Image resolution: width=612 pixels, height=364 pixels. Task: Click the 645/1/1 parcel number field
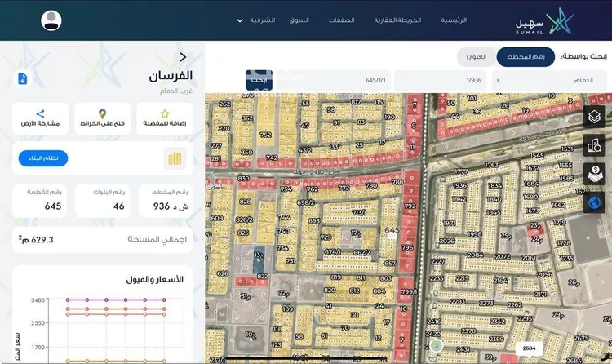(332, 81)
